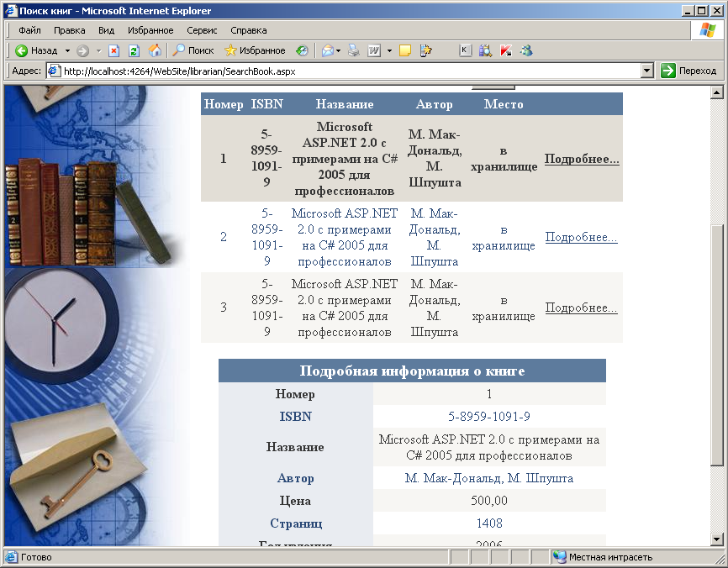Open the History pane icon
This screenshot has height=568, width=728.
[x=303, y=50]
